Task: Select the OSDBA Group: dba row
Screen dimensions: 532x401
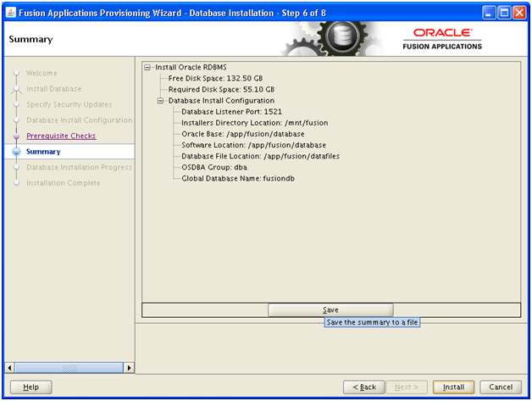Action: click(x=214, y=167)
